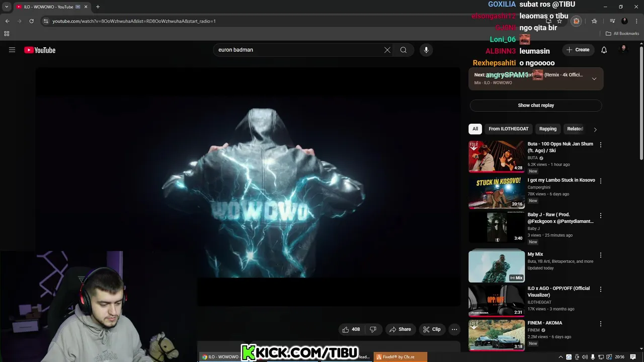The height and width of the screenshot is (362, 644).
Task: Open options for Lambo Stuck in Kosovo video
Action: (x=600, y=181)
